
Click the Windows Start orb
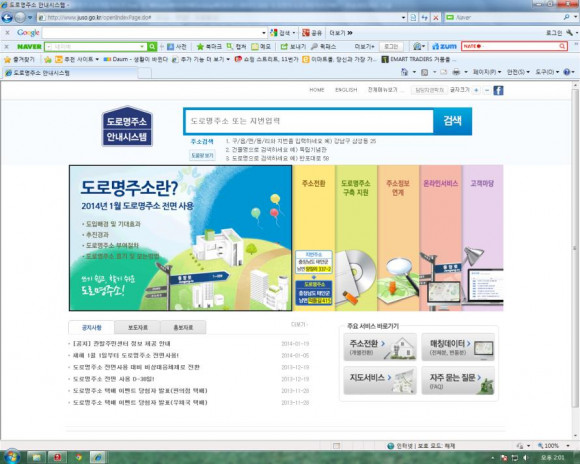(x=11, y=457)
